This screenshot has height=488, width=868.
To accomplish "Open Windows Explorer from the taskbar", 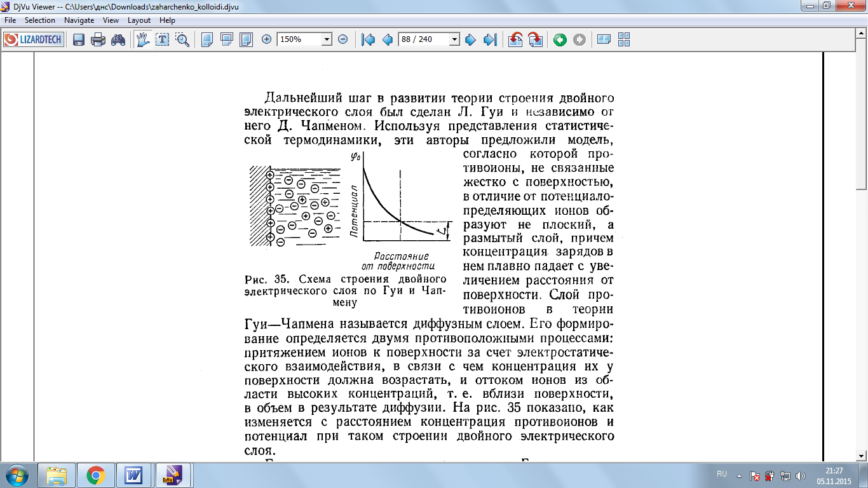I will click(57, 475).
